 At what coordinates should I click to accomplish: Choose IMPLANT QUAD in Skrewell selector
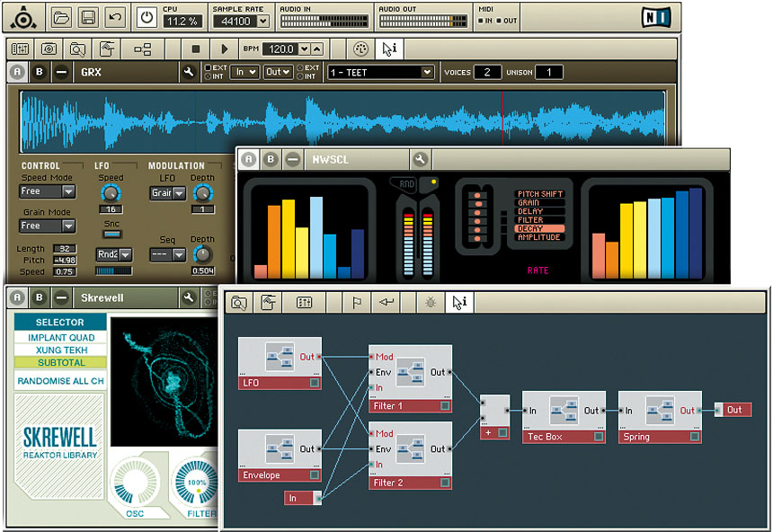(60, 338)
